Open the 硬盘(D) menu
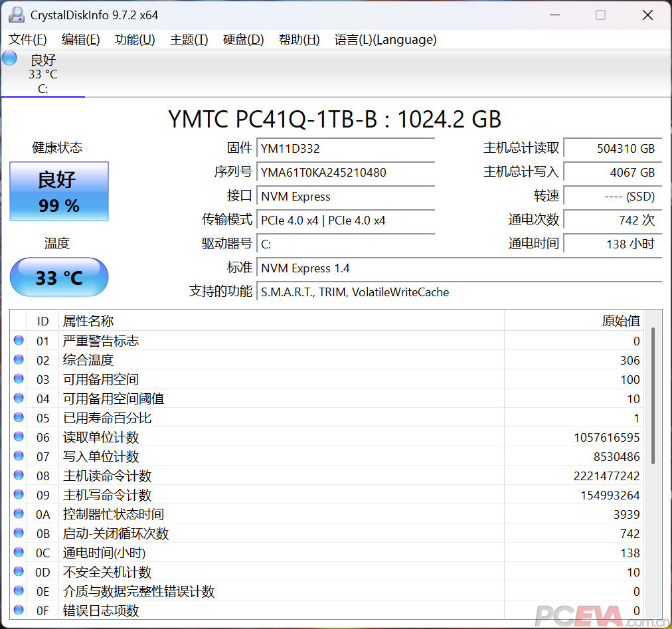 pyautogui.click(x=243, y=40)
